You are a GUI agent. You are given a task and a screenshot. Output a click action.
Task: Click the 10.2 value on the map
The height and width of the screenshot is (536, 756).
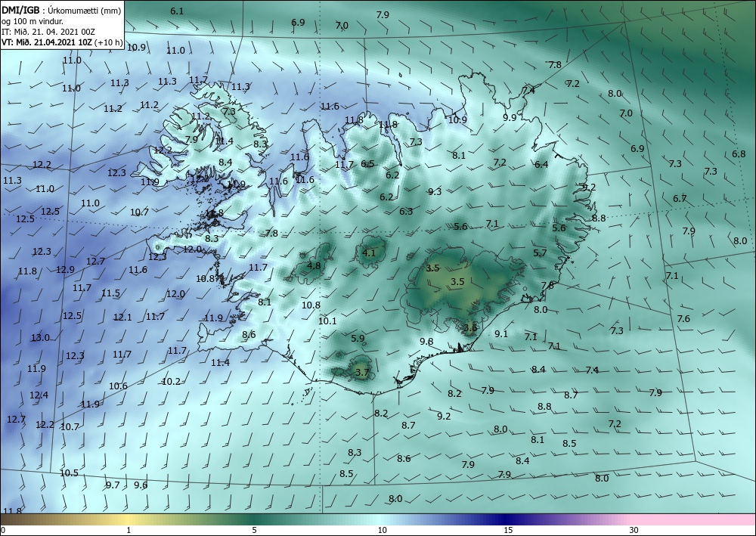pos(171,381)
